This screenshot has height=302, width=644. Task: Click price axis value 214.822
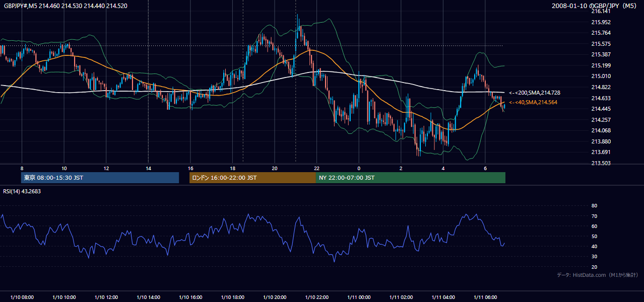pos(601,87)
